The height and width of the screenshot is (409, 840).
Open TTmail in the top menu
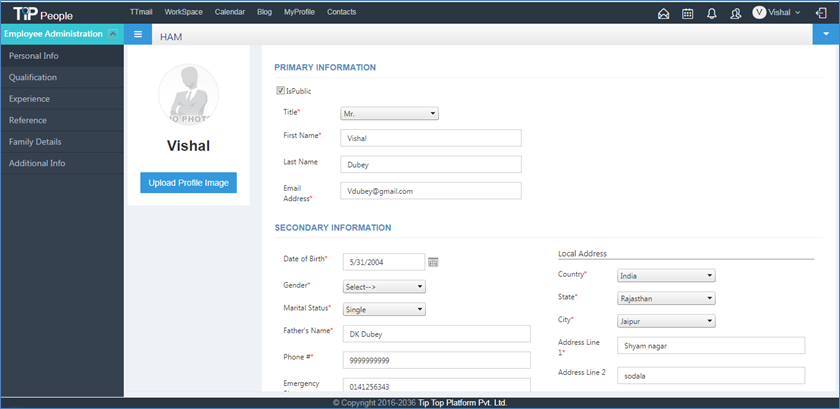[x=141, y=12]
